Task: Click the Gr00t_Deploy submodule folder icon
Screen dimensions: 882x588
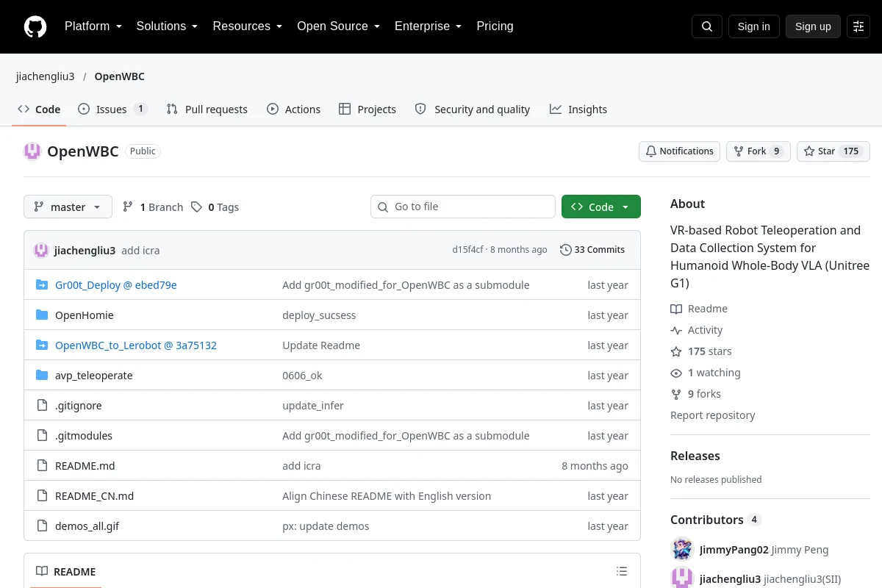Action: pos(42,285)
